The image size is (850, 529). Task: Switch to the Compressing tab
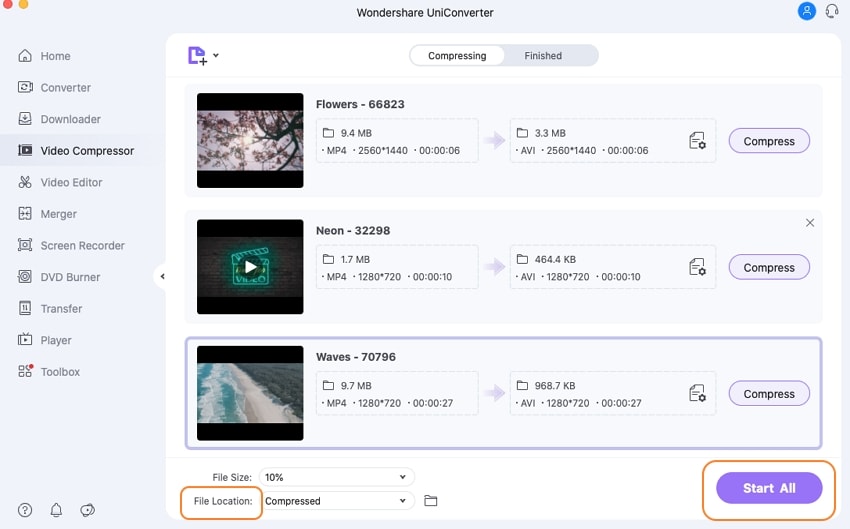pyautogui.click(x=457, y=56)
